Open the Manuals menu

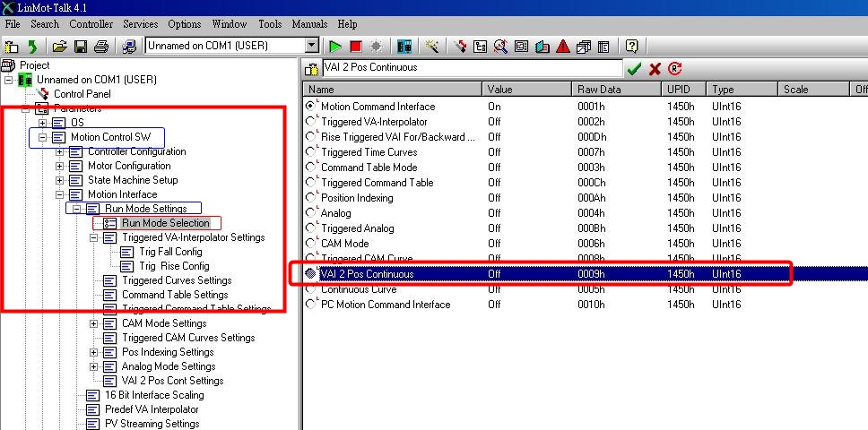tap(309, 24)
